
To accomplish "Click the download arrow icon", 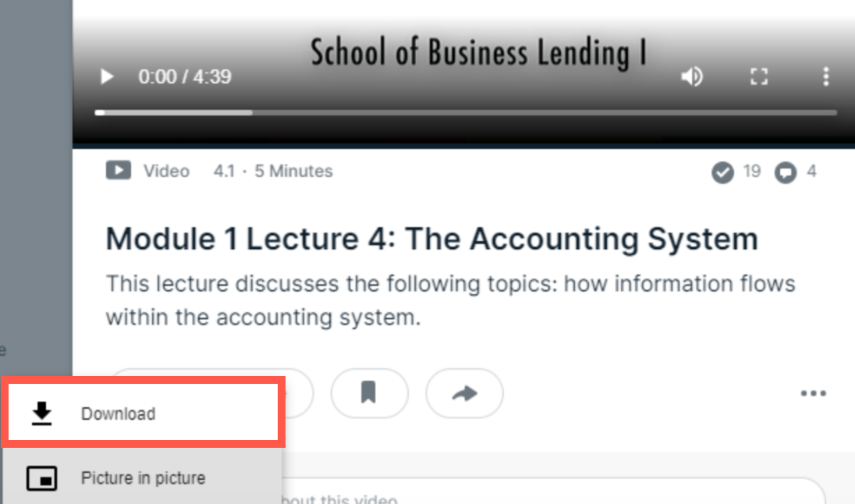I will click(x=41, y=413).
